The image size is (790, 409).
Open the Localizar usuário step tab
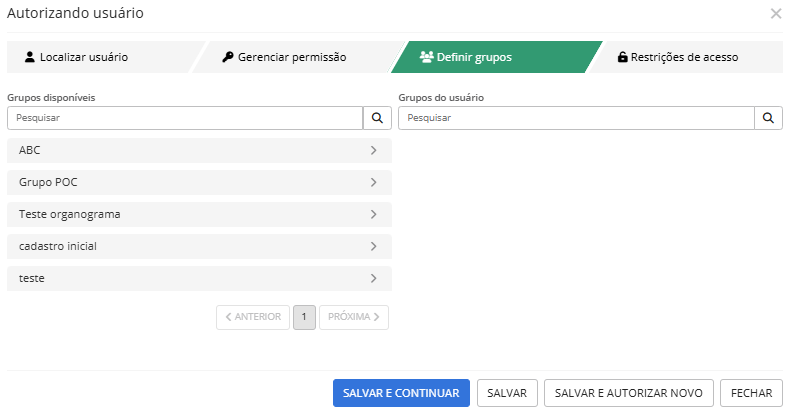(x=101, y=57)
